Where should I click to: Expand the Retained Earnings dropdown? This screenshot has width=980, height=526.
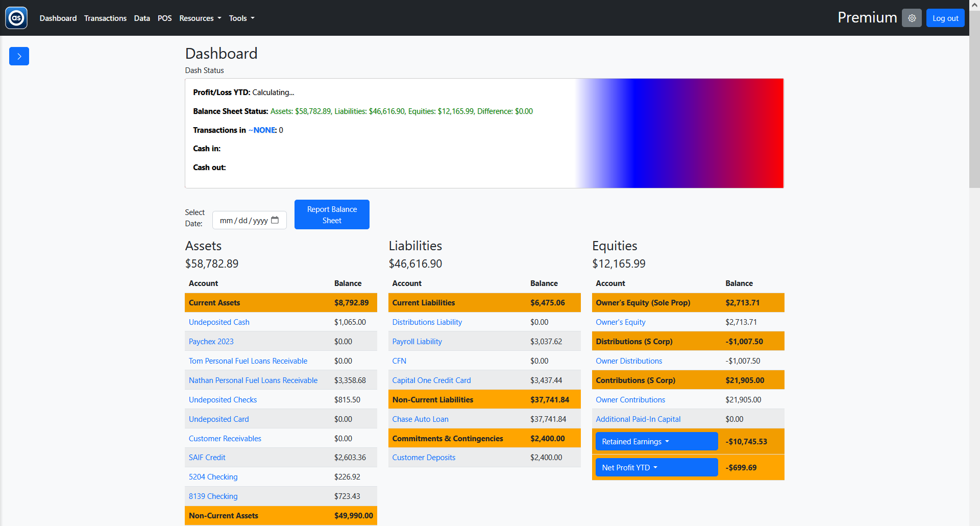click(x=656, y=441)
